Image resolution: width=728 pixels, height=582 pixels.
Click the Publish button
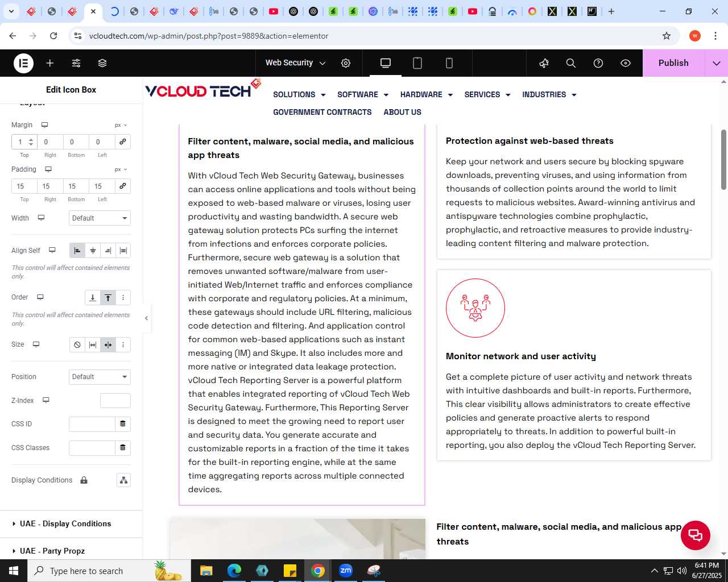(x=673, y=63)
